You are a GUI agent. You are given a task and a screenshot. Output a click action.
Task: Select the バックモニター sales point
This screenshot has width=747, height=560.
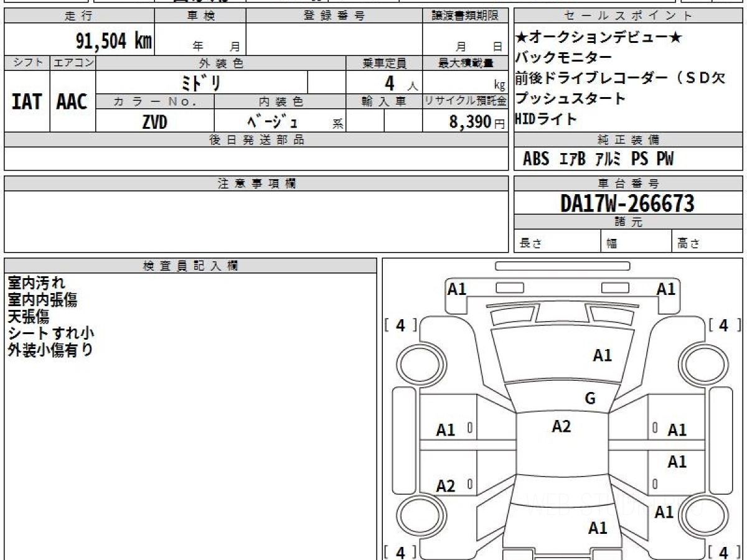click(x=563, y=58)
